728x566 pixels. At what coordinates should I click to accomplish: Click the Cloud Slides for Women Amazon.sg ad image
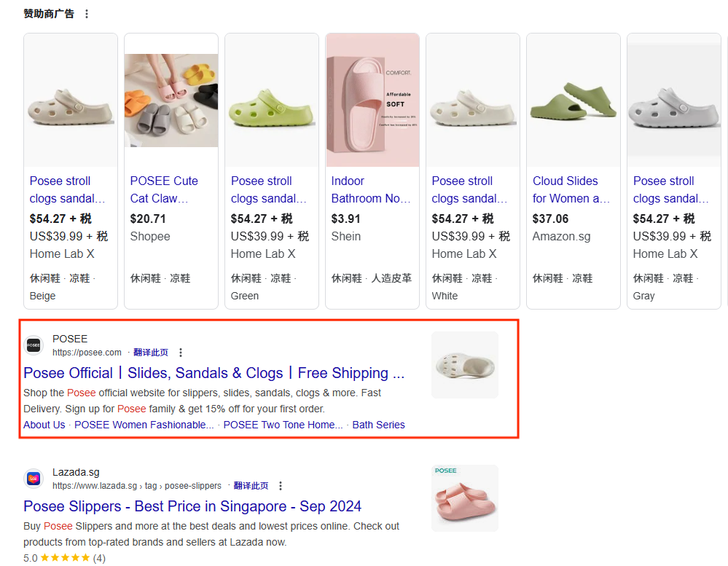(x=574, y=101)
